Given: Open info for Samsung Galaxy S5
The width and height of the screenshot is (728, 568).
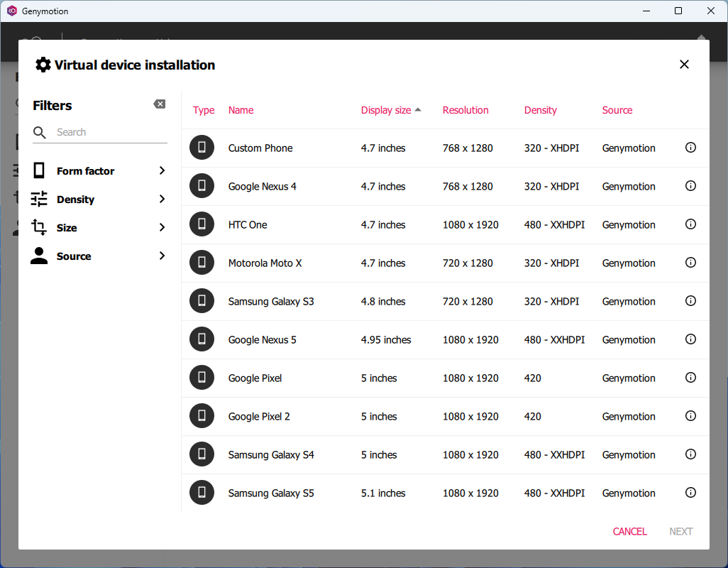Looking at the screenshot, I should [690, 492].
